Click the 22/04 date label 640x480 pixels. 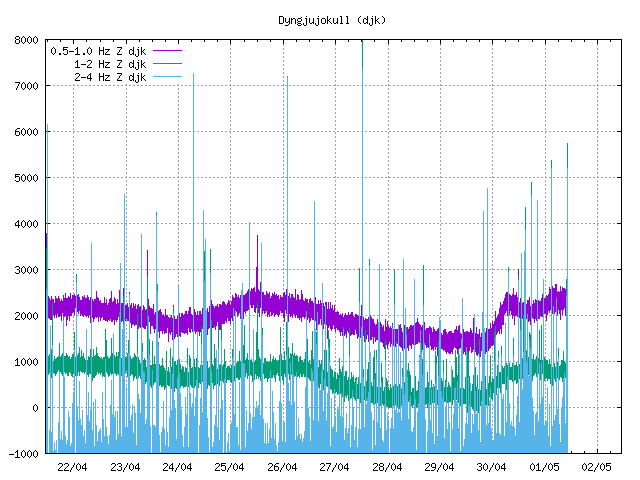pos(72,467)
